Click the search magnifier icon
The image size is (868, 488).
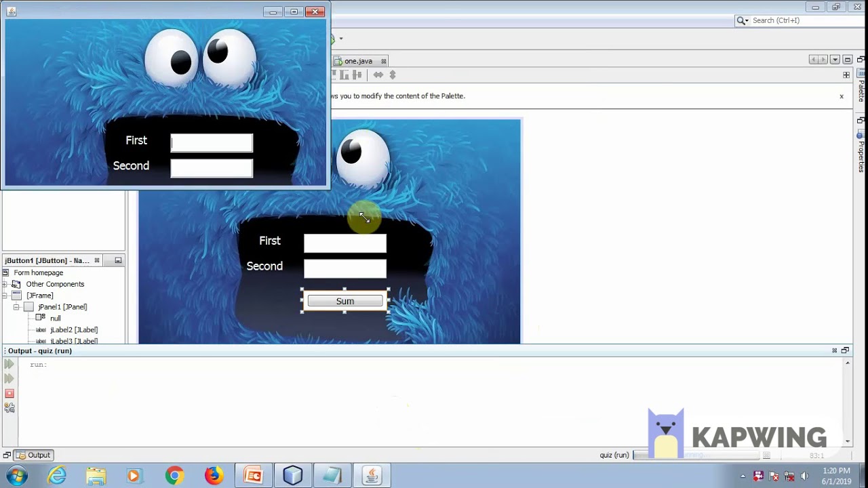pyautogui.click(x=741, y=20)
